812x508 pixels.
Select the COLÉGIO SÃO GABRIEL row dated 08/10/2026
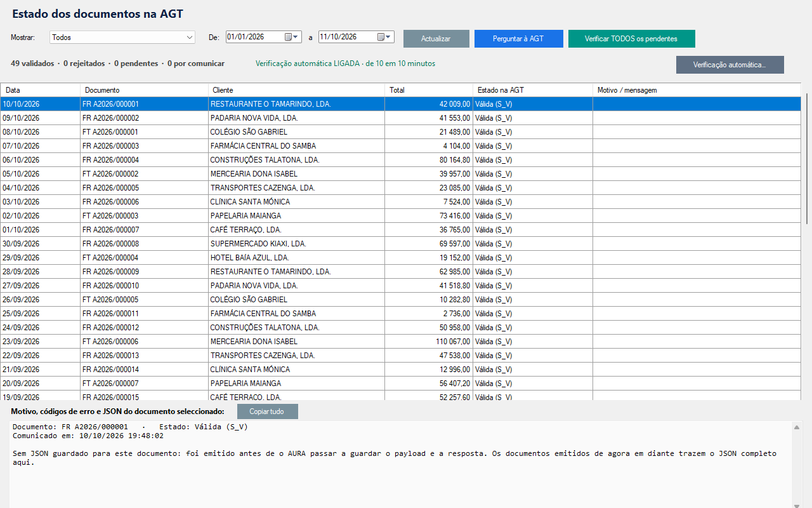coord(400,132)
